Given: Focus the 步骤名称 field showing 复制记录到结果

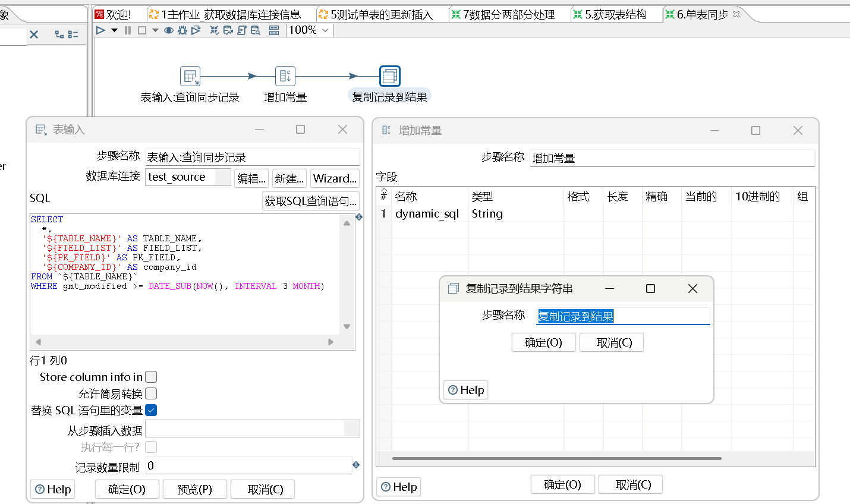Looking at the screenshot, I should (x=624, y=316).
